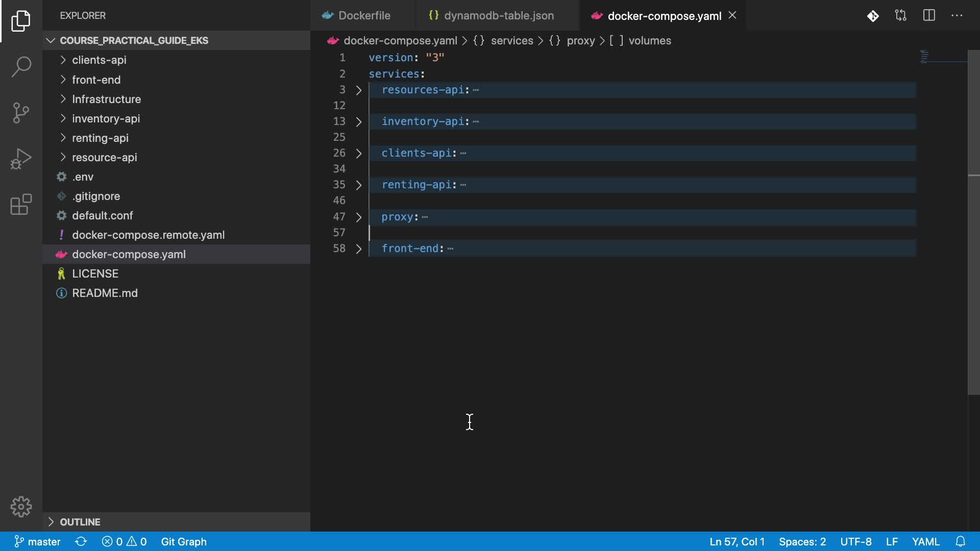Click the notifications bell in status bar
This screenshot has width=980, height=551.
point(961,541)
